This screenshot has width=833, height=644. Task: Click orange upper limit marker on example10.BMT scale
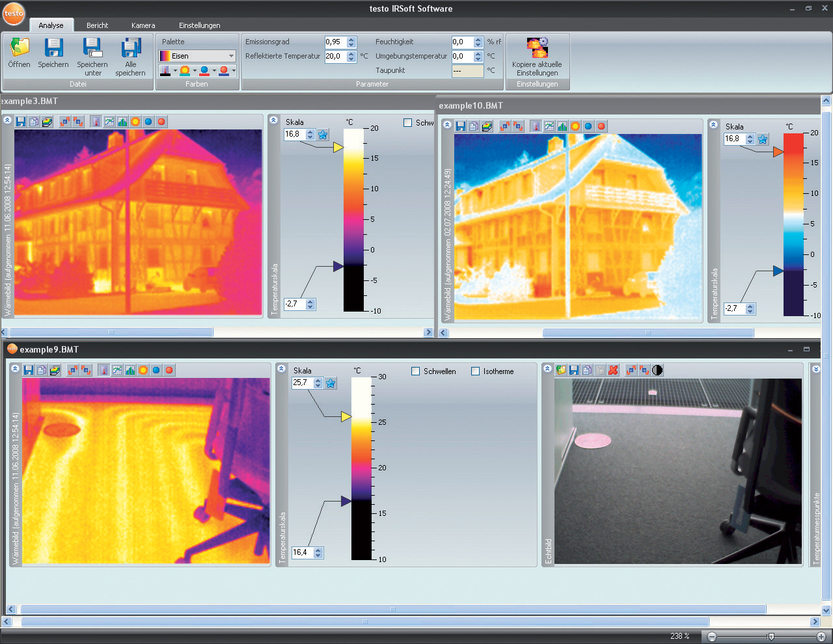pos(778,152)
